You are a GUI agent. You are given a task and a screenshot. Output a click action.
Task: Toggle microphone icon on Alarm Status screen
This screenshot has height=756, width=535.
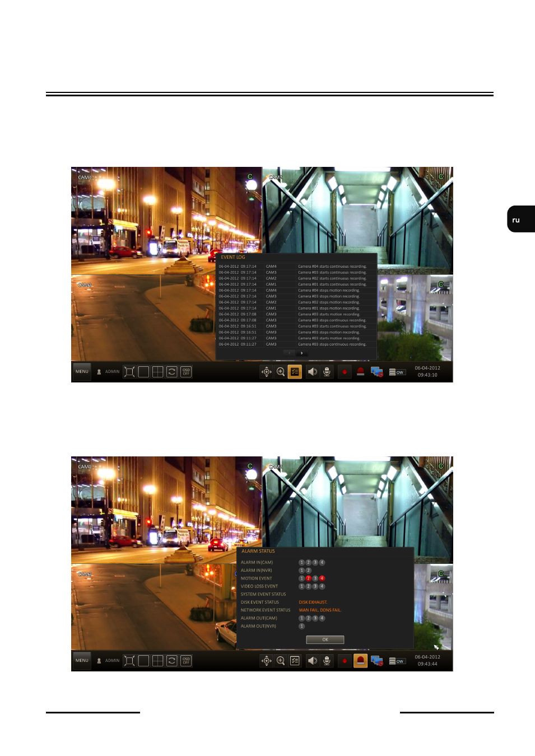click(327, 661)
